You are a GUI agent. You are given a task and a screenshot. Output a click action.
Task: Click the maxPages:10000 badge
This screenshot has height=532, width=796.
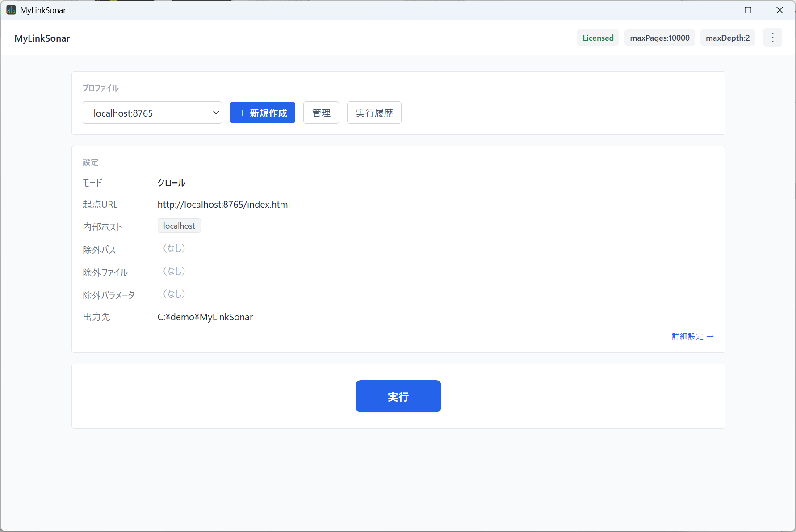pyautogui.click(x=660, y=38)
